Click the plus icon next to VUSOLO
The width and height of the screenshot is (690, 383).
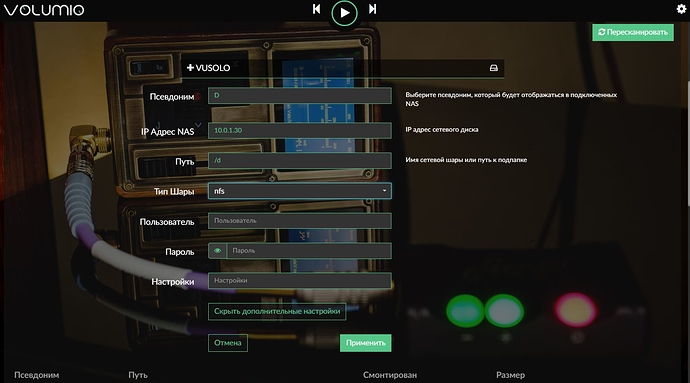[x=190, y=68]
